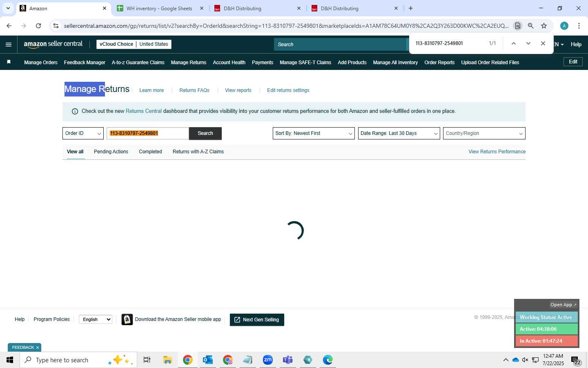Image resolution: width=588 pixels, height=368 pixels.
Task: Open A-to-z Guarantee Claims in nav bar
Action: click(x=138, y=63)
